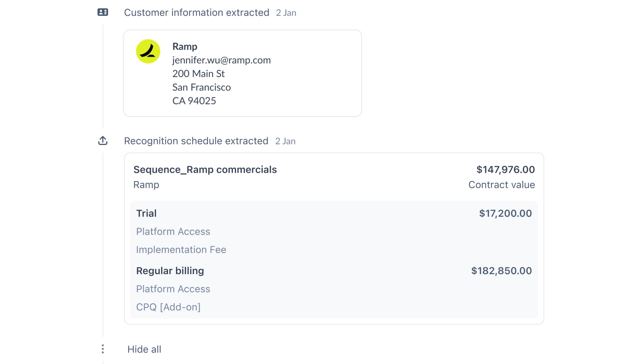Image resolution: width=635 pixels, height=364 pixels.
Task: Open the Sequence_Ramp commercials title
Action: click(x=205, y=169)
